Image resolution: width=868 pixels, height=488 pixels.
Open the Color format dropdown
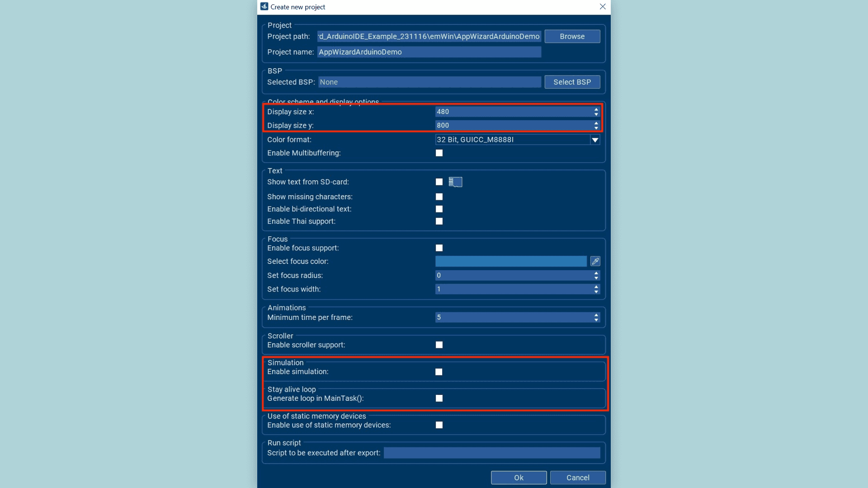pyautogui.click(x=595, y=140)
